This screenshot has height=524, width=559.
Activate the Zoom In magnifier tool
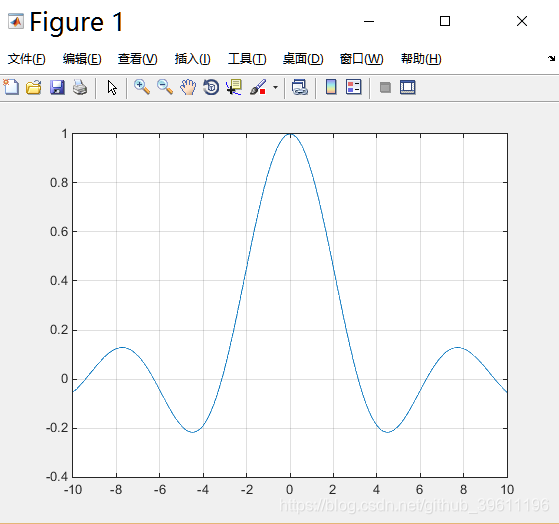pos(142,87)
